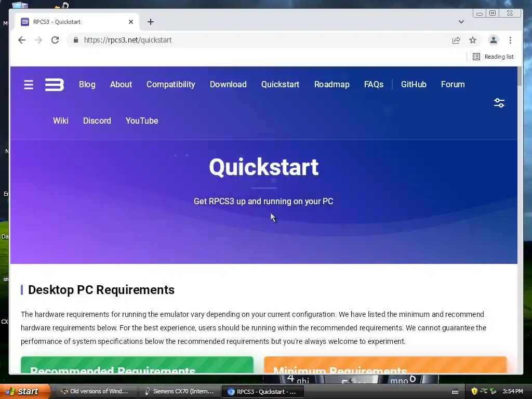Open the site settings sliders icon
Image resolution: width=532 pixels, height=399 pixels.
[x=499, y=103]
